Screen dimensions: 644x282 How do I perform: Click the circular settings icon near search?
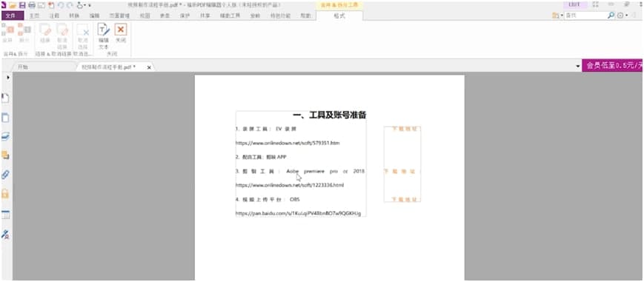click(620, 16)
